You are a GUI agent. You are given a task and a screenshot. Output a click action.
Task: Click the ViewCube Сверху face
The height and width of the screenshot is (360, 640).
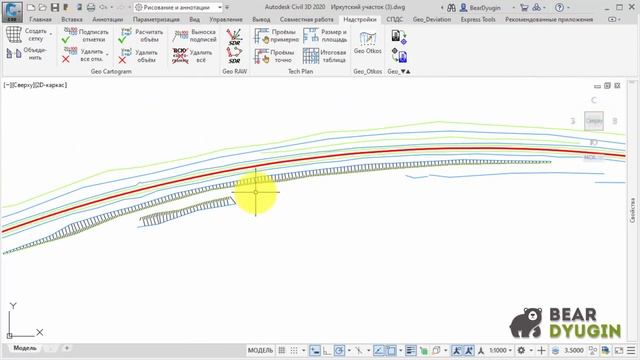click(x=594, y=121)
